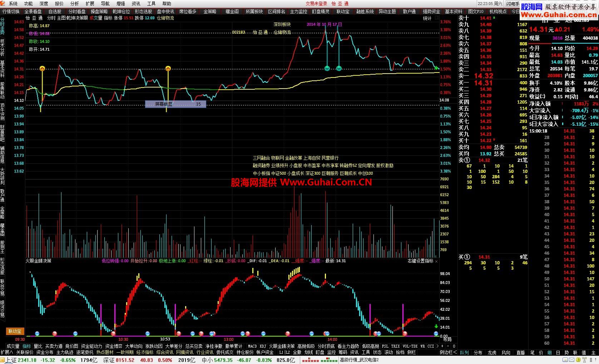Click the 高级行情_武汉电信2 server text
Image resolution: width=599 pixels, height=364 pixels.
click(x=359, y=360)
